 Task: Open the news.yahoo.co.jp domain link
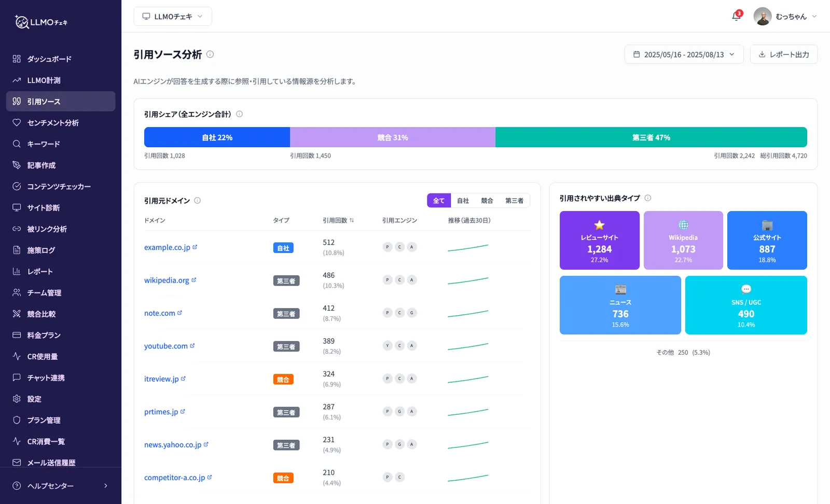click(x=173, y=445)
